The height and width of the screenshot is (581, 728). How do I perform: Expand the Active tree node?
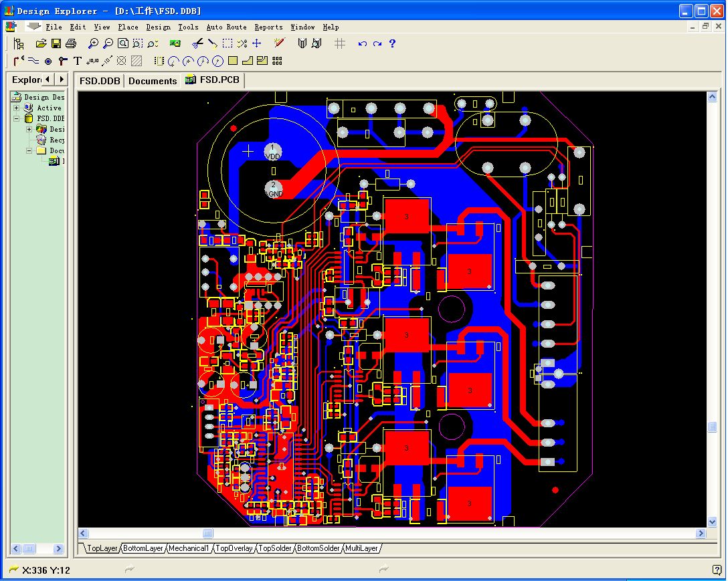[17, 108]
